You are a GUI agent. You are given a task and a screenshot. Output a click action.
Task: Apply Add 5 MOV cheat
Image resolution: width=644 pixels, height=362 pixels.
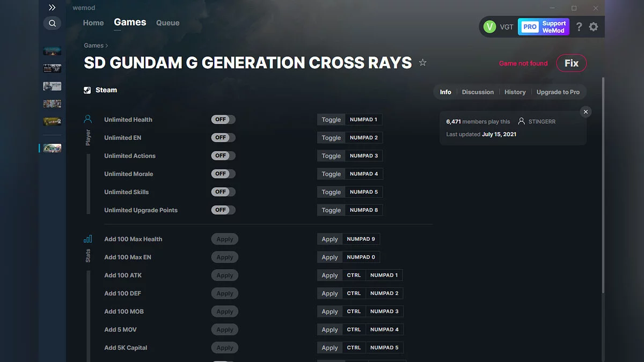(225, 330)
